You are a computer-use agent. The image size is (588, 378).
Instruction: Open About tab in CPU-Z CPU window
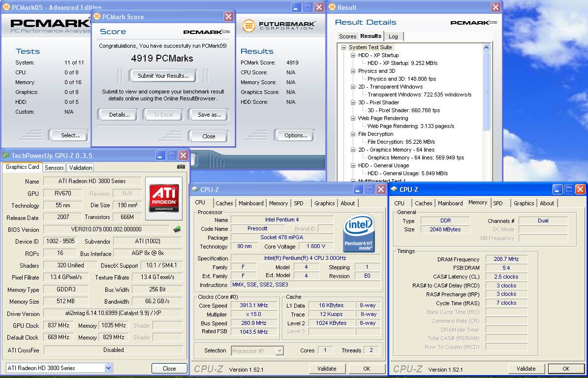click(347, 203)
